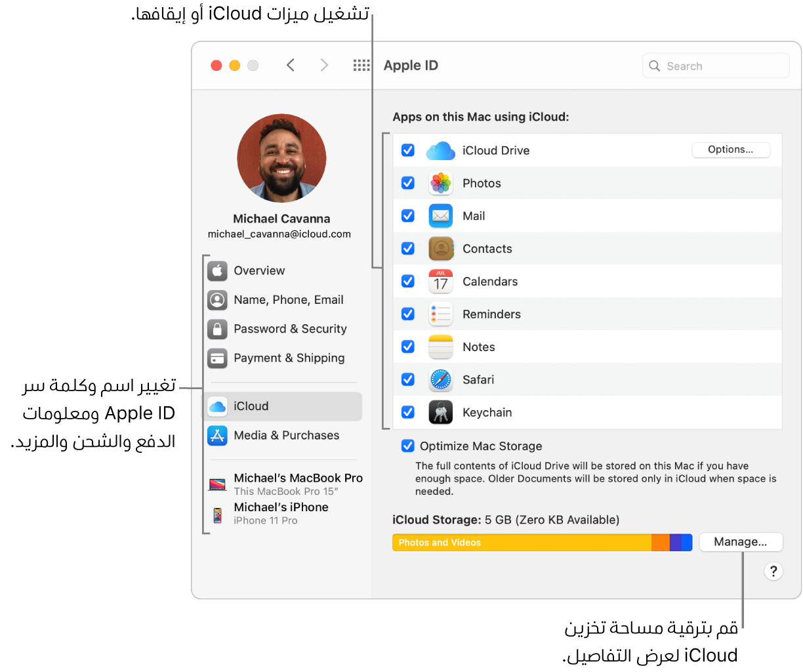The image size is (803, 672).
Task: Click the search magnifier icon
Action: (x=654, y=66)
